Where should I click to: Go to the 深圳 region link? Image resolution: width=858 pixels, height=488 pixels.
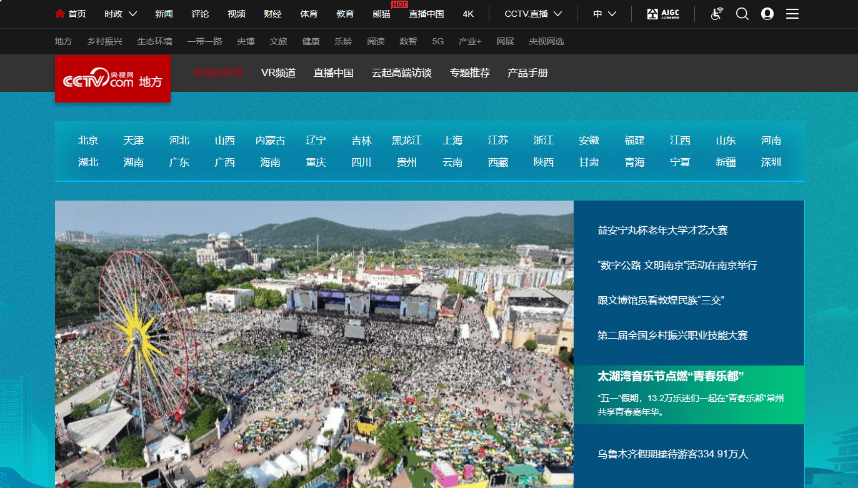(770, 162)
